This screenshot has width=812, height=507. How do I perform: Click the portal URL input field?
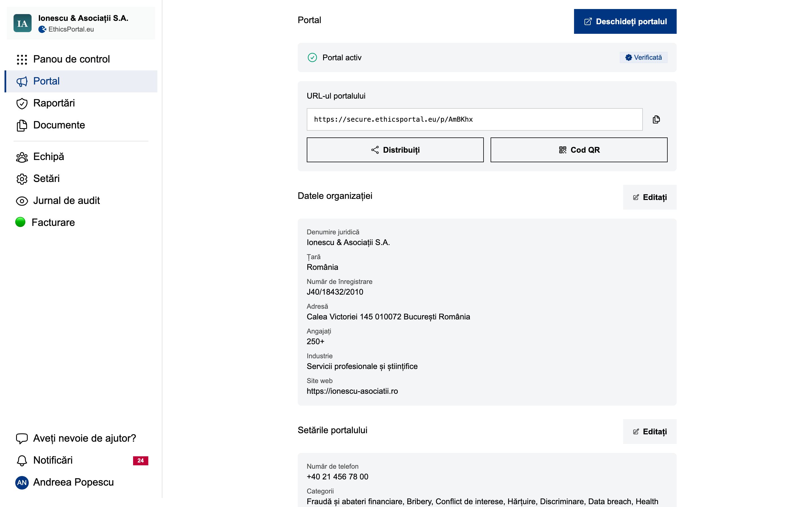pyautogui.click(x=474, y=119)
